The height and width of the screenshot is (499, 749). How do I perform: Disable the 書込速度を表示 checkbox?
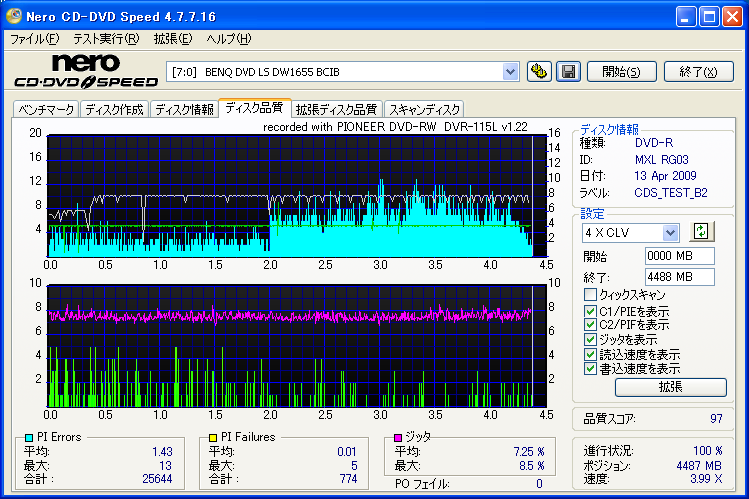tap(590, 369)
